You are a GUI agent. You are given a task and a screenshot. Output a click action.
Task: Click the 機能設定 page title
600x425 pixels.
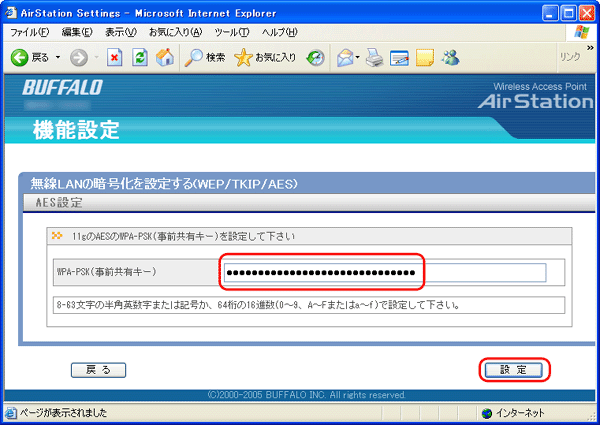click(76, 130)
